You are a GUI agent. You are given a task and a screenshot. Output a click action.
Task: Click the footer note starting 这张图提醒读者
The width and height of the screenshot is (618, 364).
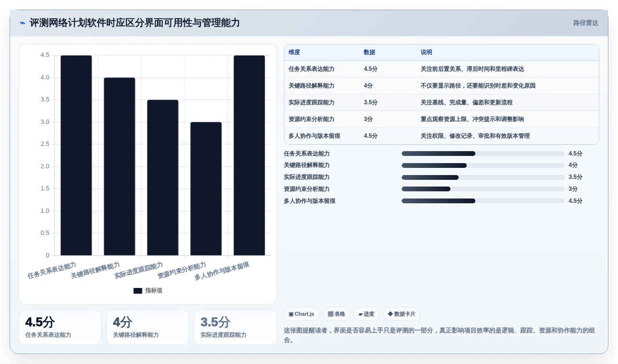point(439,335)
